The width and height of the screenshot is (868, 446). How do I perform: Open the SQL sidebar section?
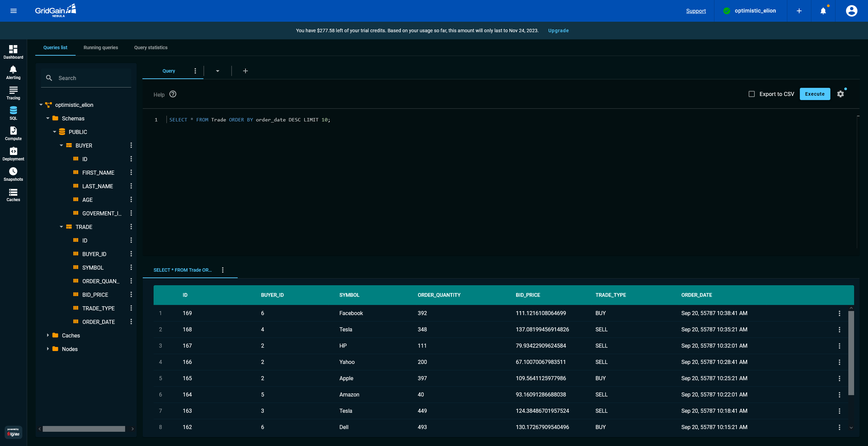(x=13, y=113)
